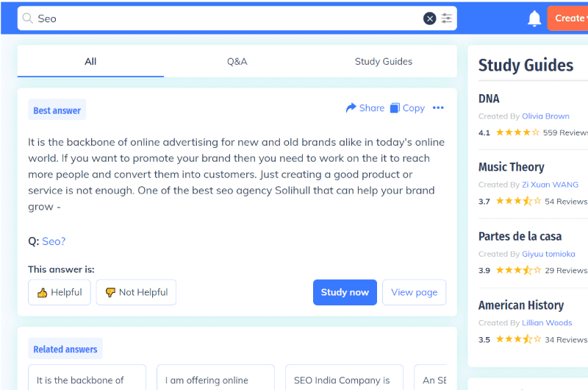This screenshot has width=588, height=390.
Task: Mark answer as Not Helpful
Action: [136, 292]
